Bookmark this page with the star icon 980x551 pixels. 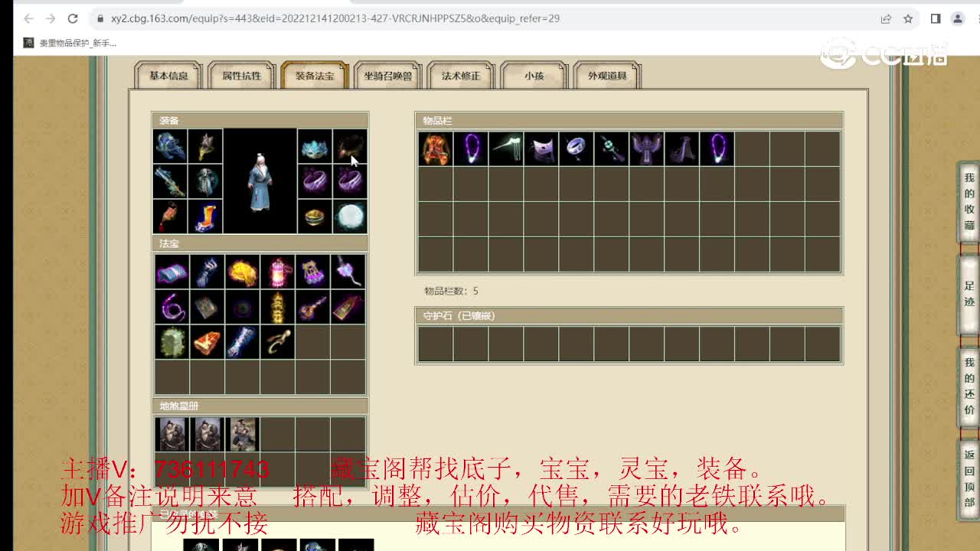pyautogui.click(x=908, y=18)
